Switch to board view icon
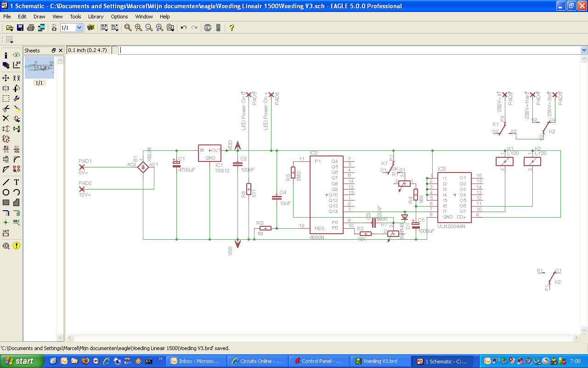This screenshot has height=368, width=588. coord(41,28)
